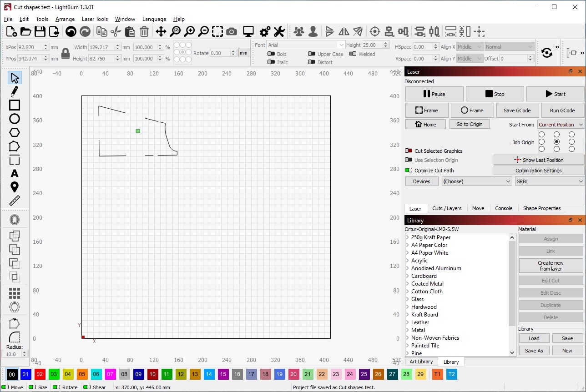This screenshot has width=586, height=392.
Task: Click the Camera capture icon
Action: point(232,31)
